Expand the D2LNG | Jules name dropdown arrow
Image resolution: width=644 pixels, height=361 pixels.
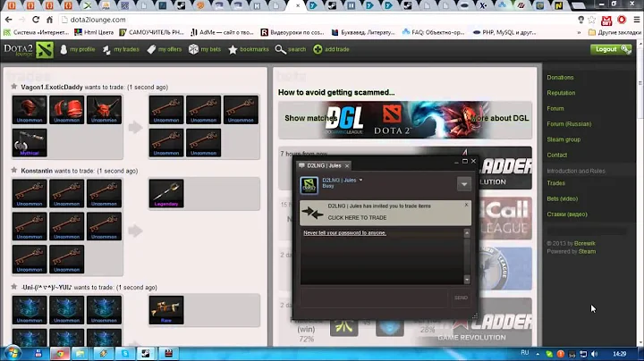(x=360, y=180)
